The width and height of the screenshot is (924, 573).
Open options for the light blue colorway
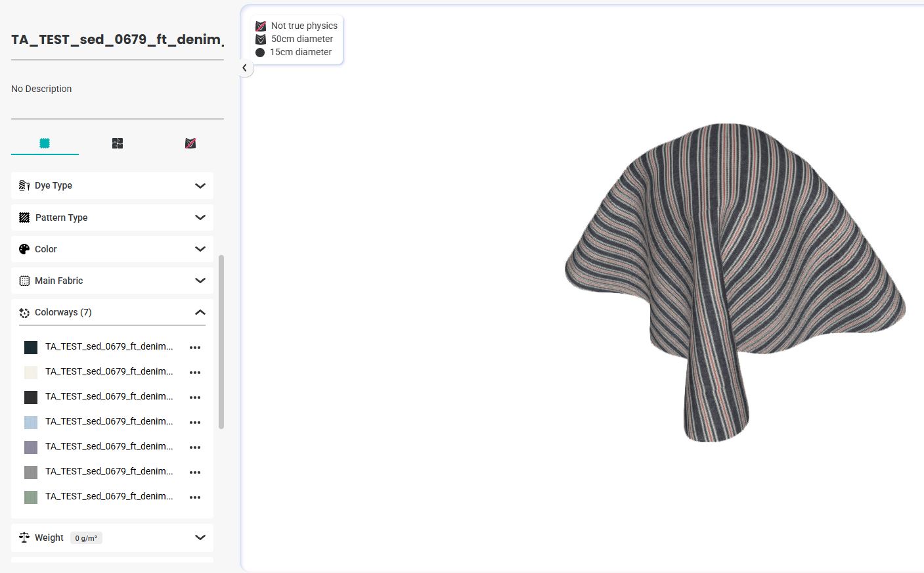[x=195, y=423]
